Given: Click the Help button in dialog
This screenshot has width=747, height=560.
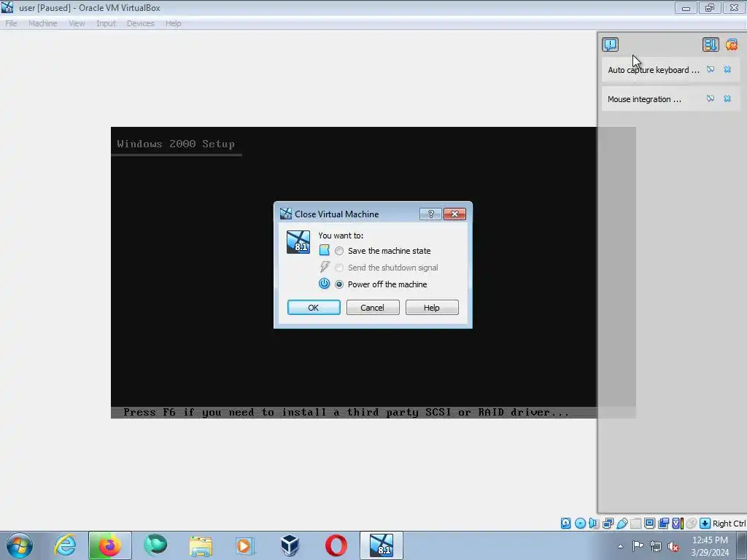Looking at the screenshot, I should pyautogui.click(x=432, y=308).
